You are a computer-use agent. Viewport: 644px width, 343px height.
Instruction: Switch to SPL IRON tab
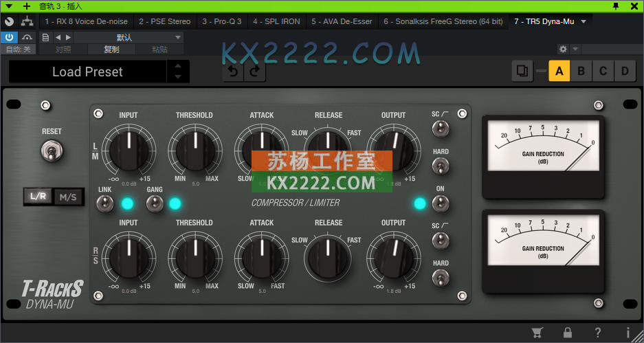276,21
